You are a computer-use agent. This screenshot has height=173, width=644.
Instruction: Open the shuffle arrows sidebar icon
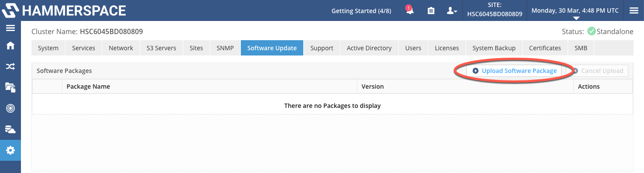pyautogui.click(x=10, y=66)
